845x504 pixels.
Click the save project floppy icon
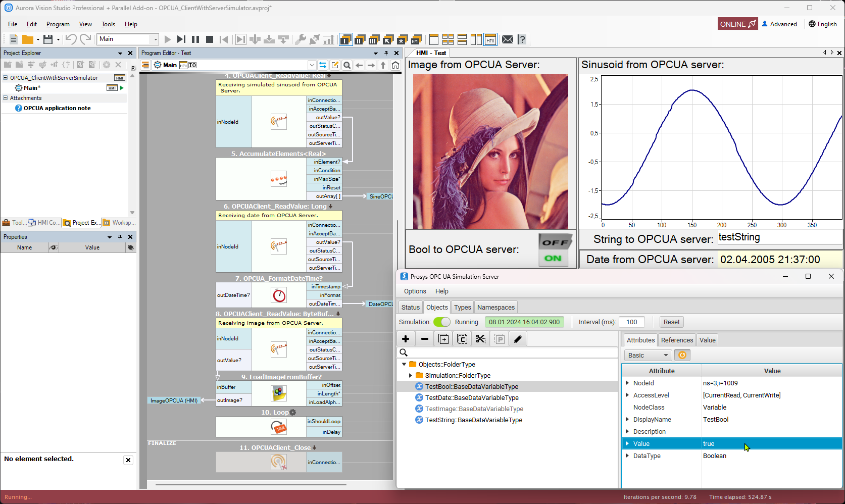(48, 39)
